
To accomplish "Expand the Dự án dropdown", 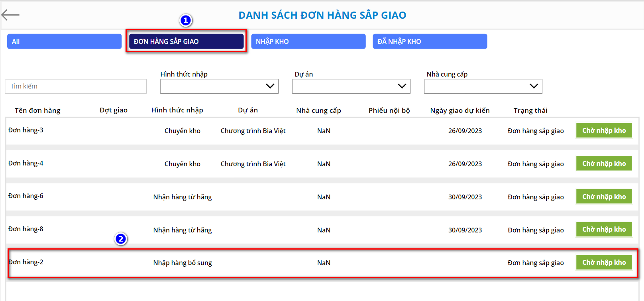I will 351,87.
